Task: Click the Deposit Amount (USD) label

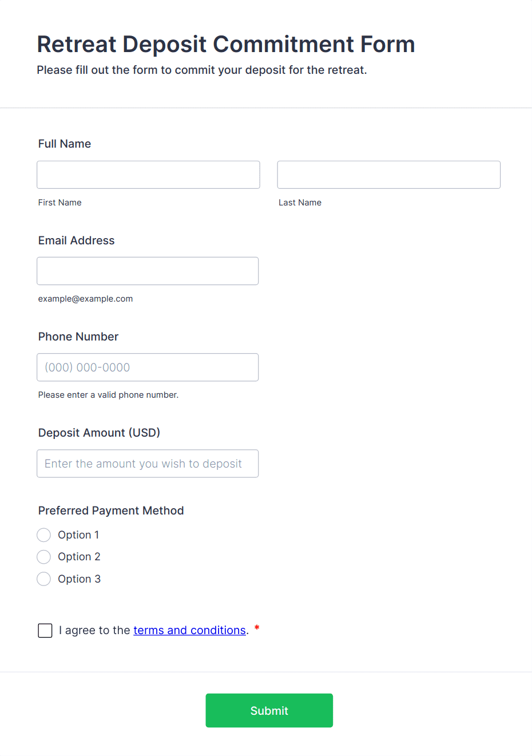Action: [x=99, y=433]
